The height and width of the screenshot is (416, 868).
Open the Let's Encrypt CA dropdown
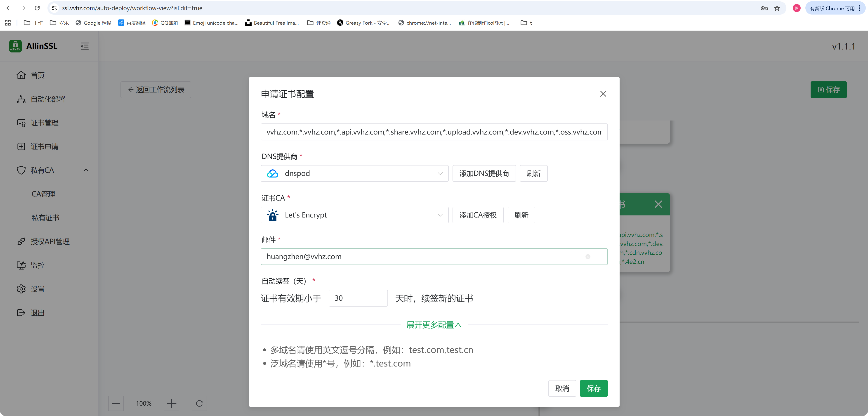coord(354,215)
